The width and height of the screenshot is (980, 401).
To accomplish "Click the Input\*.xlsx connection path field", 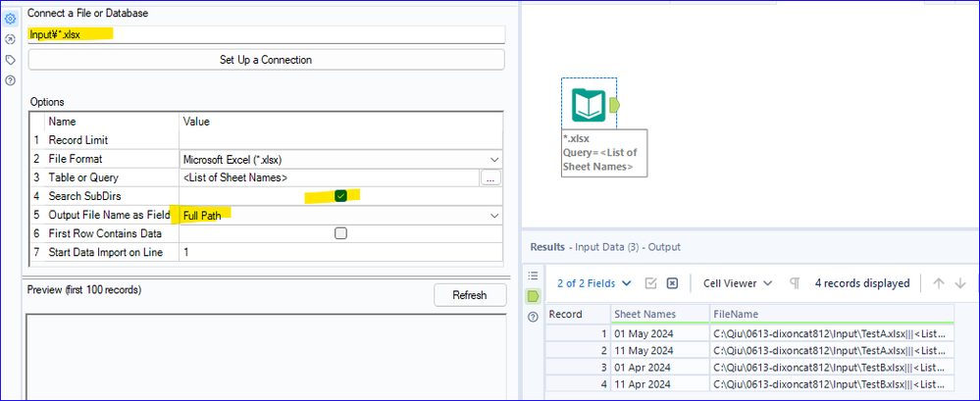I will point(266,35).
